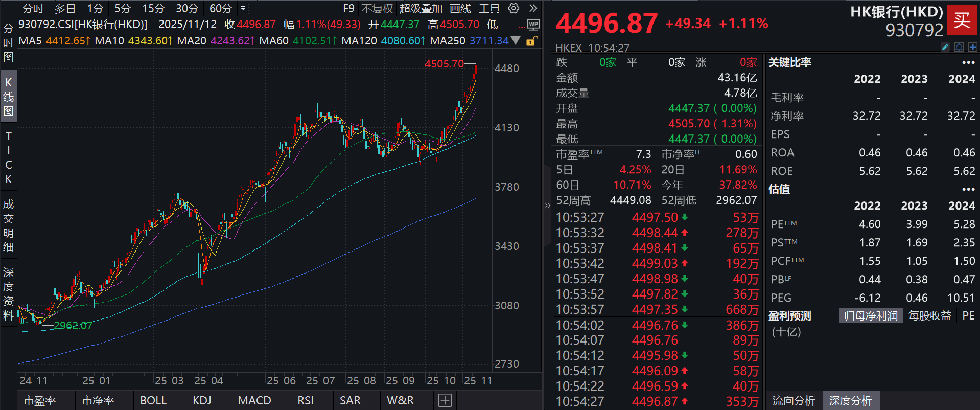Add to watchlist with blue plus icon
This screenshot has width=980, height=410.
coord(972,47)
